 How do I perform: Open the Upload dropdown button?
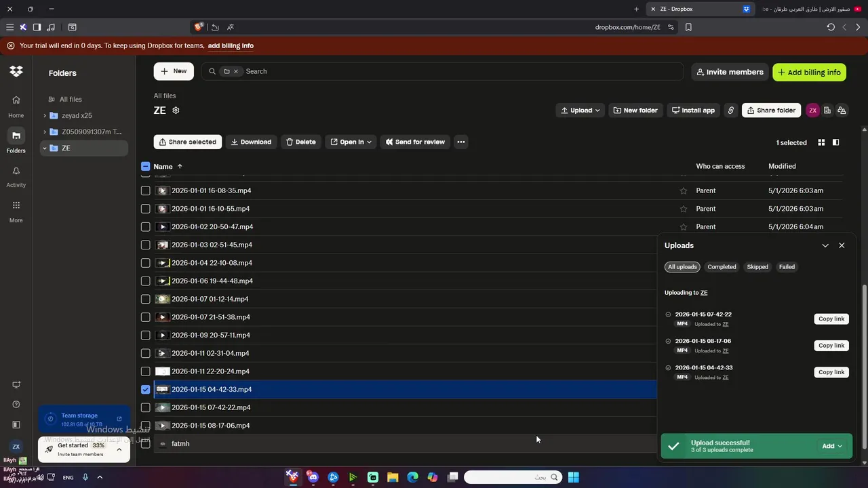pos(580,110)
